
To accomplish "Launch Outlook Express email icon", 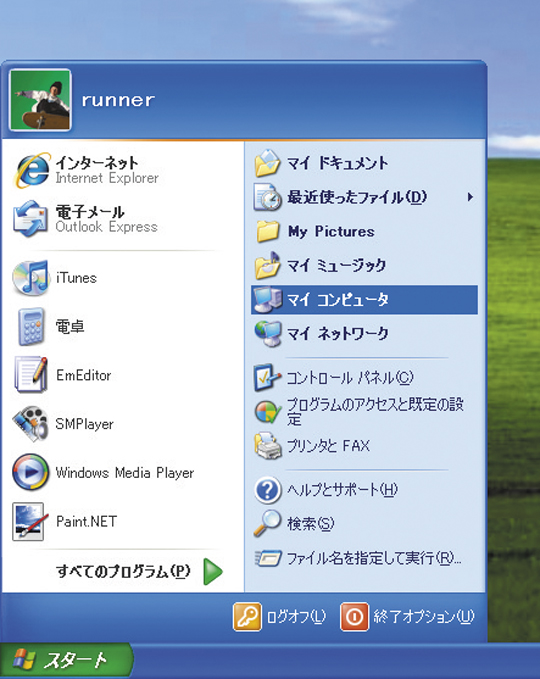I will tap(30, 219).
